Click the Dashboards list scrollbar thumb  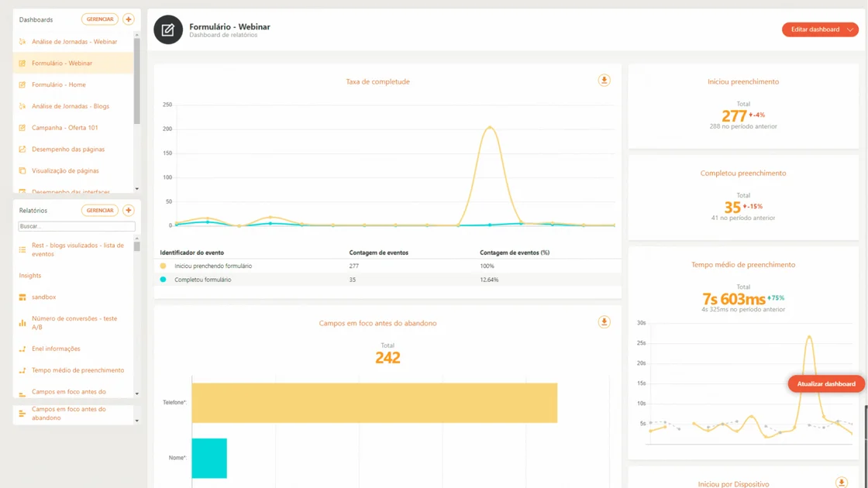coord(136,81)
